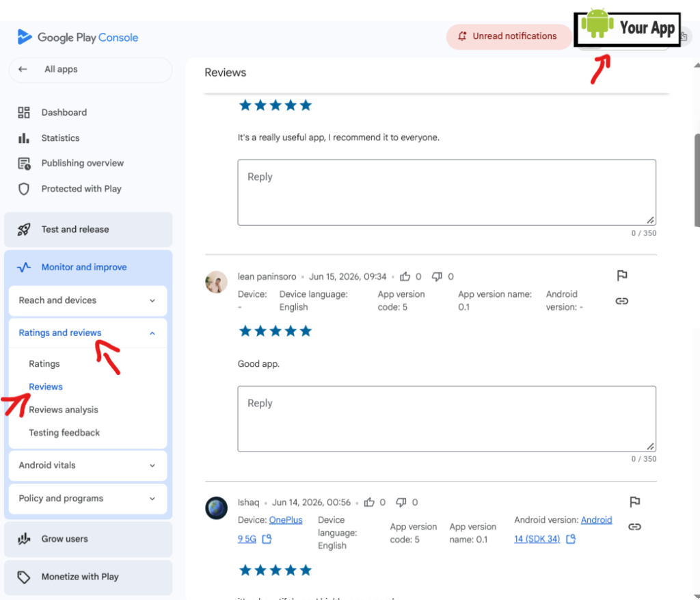Open device catalog icon next to 9 5G
The image size is (700, 600).
pos(267,539)
